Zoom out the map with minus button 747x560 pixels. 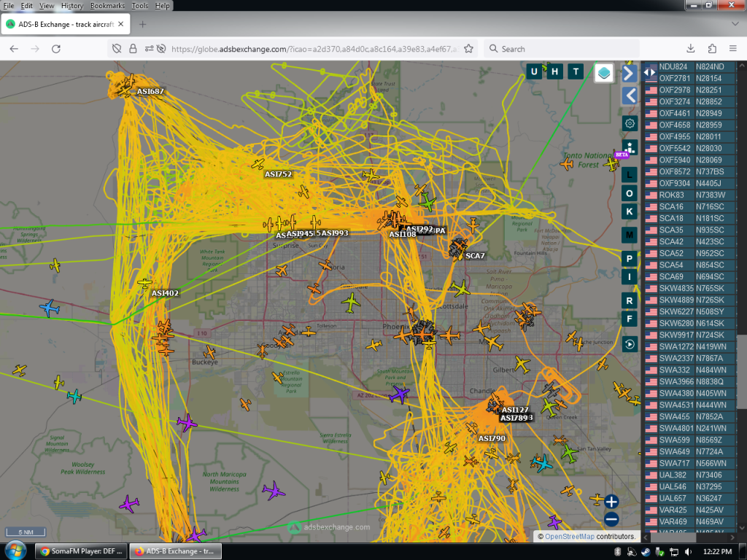(611, 519)
